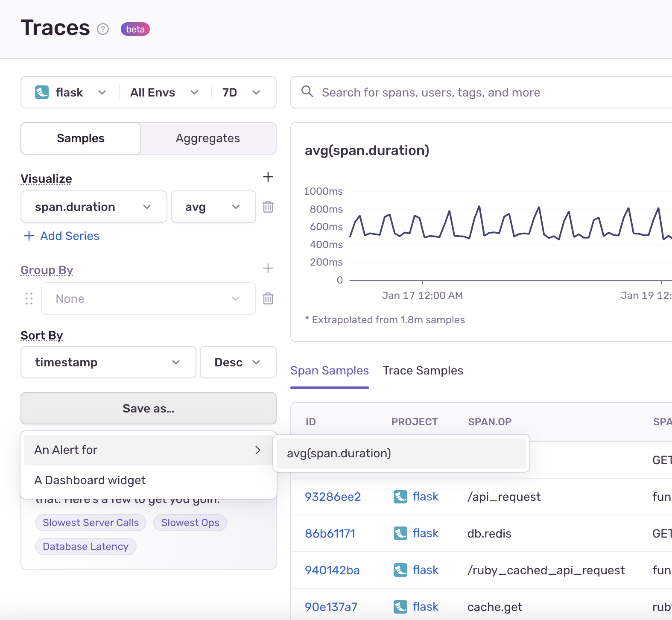Click the help question mark icon beside Traces
The image size is (672, 620).
(103, 29)
